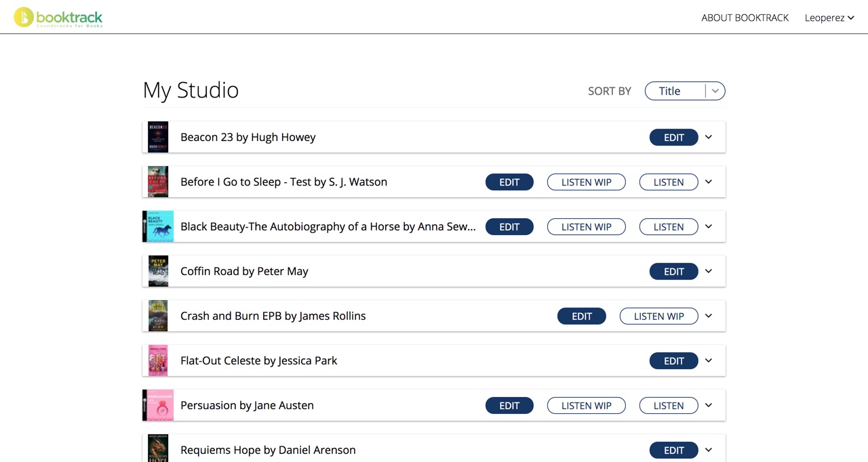Click the Black Beauty cover thumbnail
The image size is (868, 462).
pos(158,226)
